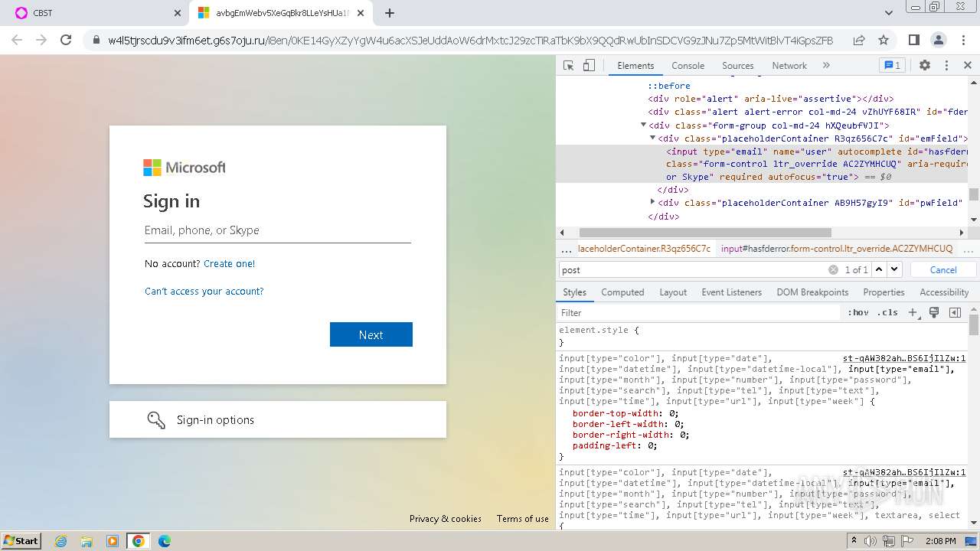Add a new style rule plus icon

click(x=913, y=312)
